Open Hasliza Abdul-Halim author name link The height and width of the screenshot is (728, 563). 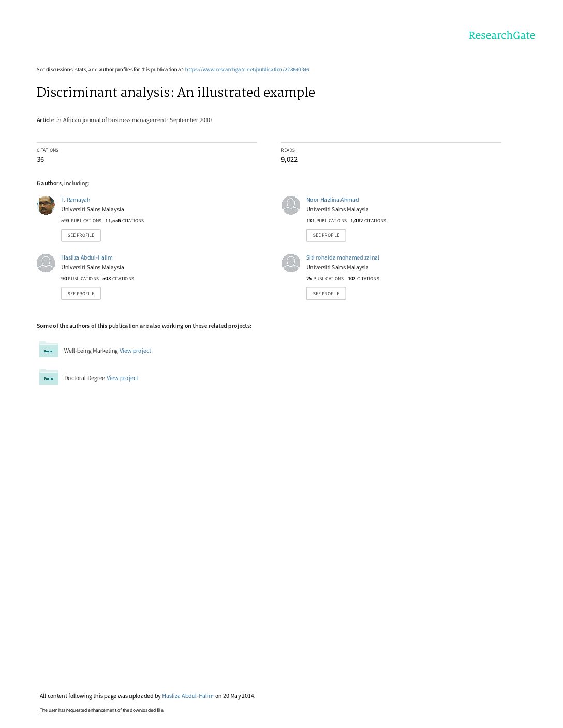tap(87, 257)
